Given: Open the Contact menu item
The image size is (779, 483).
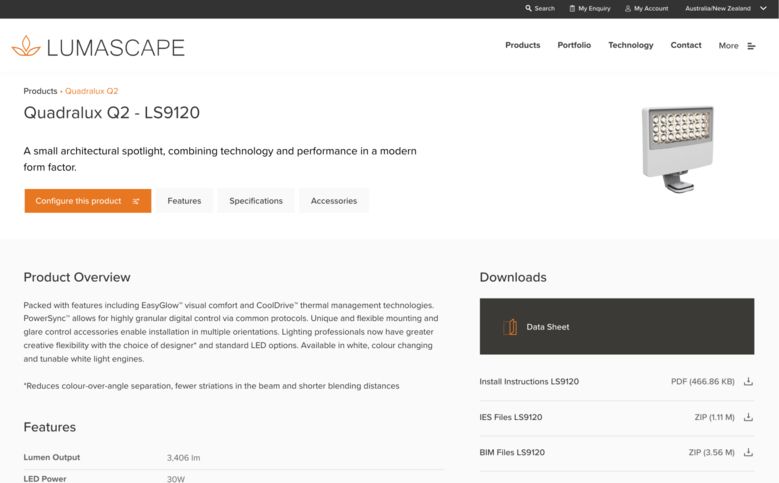Looking at the screenshot, I should pyautogui.click(x=686, y=45).
